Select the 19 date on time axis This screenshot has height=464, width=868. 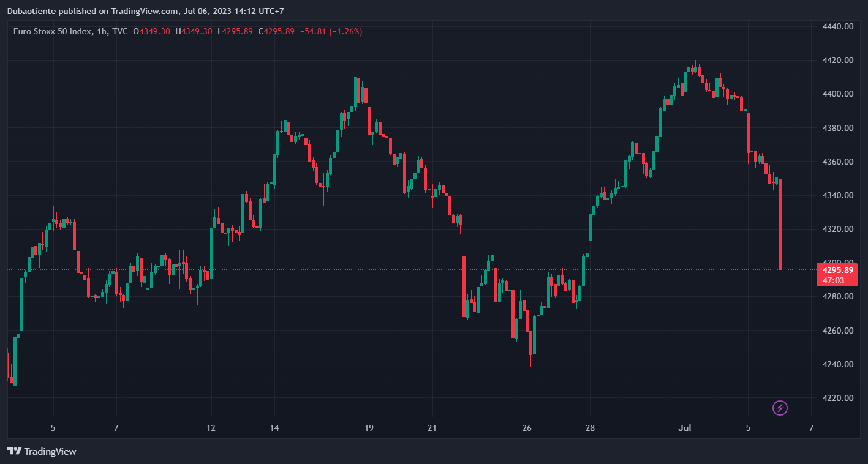coord(369,428)
